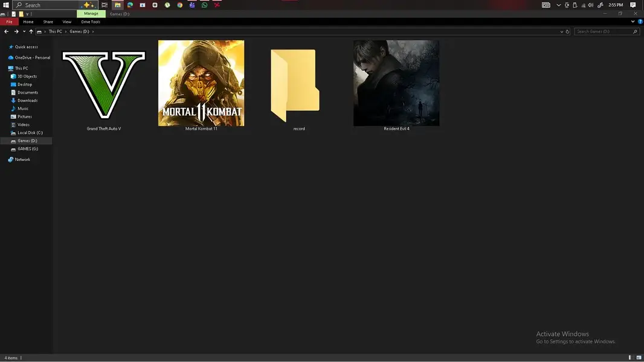This screenshot has height=362, width=644.
Task: Open the File menu
Action: coord(9,22)
